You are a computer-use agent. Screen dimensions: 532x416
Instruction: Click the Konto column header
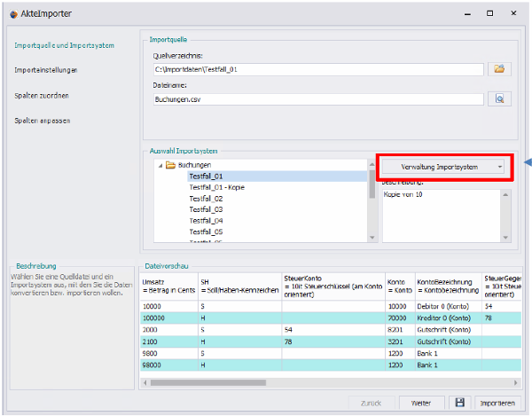[400, 286]
